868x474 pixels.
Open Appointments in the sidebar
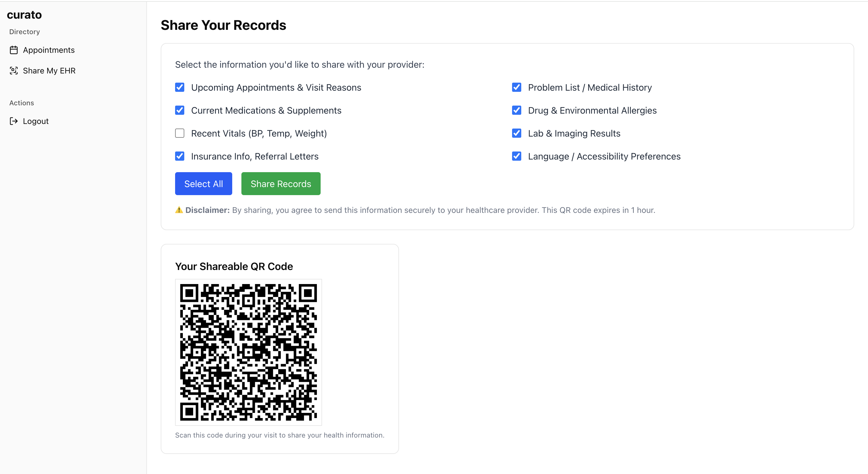49,50
